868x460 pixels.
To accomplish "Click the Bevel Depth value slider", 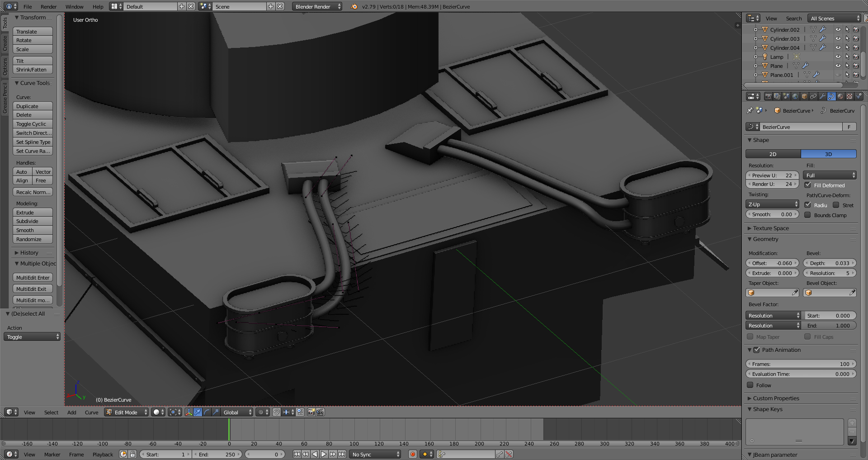I will coord(830,263).
